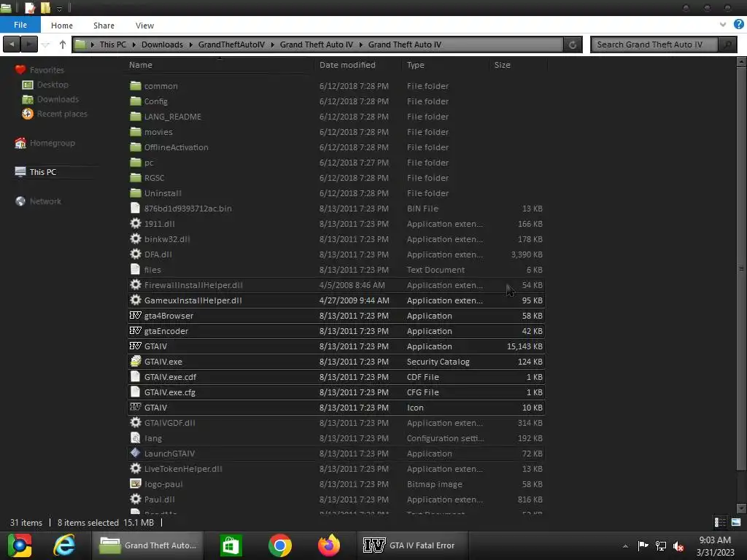Open the View ribbon tab
747x560 pixels.
click(x=144, y=26)
